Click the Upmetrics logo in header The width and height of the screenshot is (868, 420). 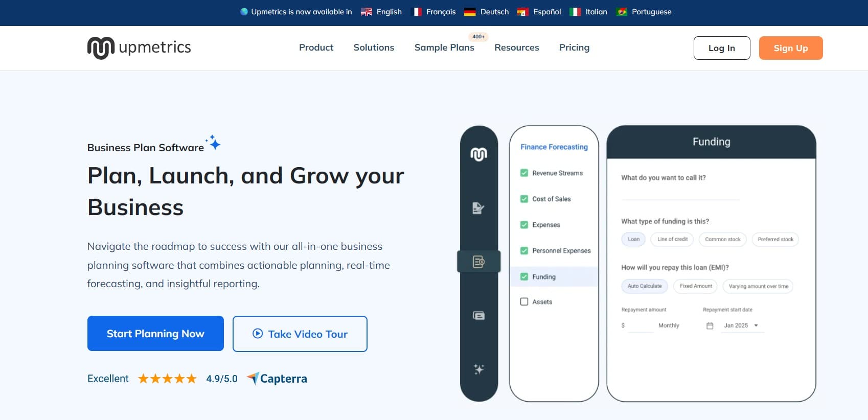139,48
